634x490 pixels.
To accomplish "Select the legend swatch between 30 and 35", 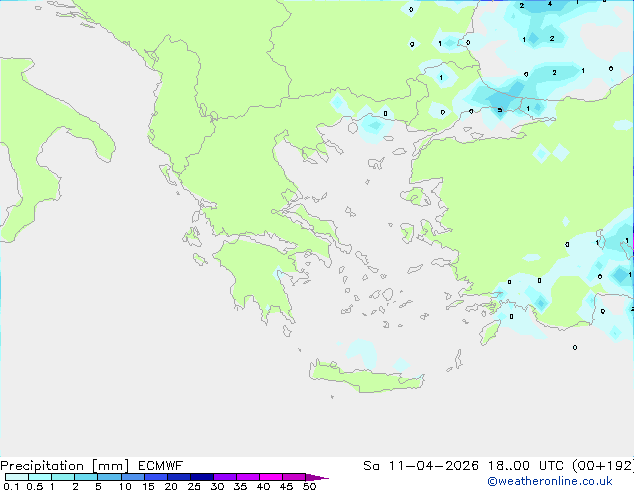I will pyautogui.click(x=224, y=477).
